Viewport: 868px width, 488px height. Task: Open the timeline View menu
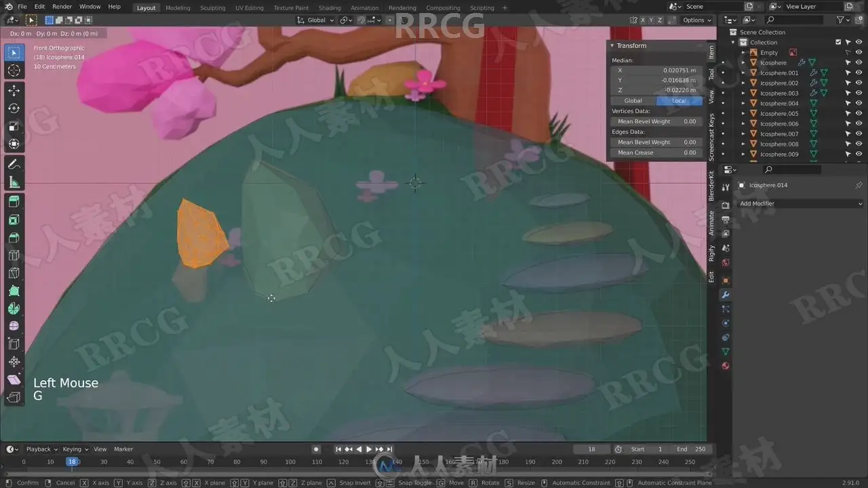(x=100, y=449)
